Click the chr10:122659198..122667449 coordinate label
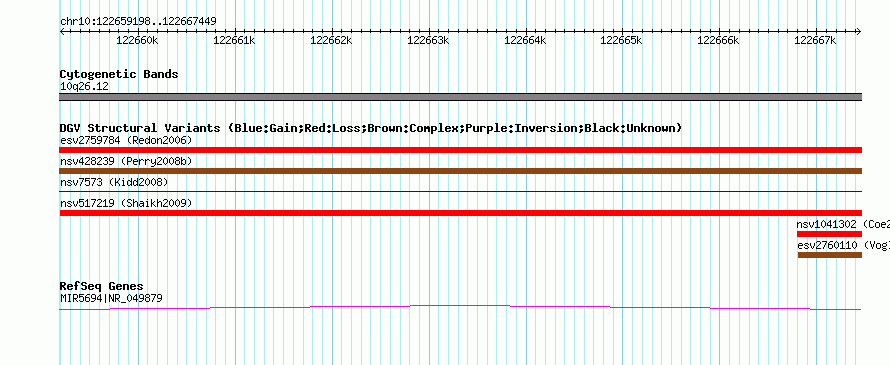Screen dimensions: 890x365 click(x=138, y=22)
